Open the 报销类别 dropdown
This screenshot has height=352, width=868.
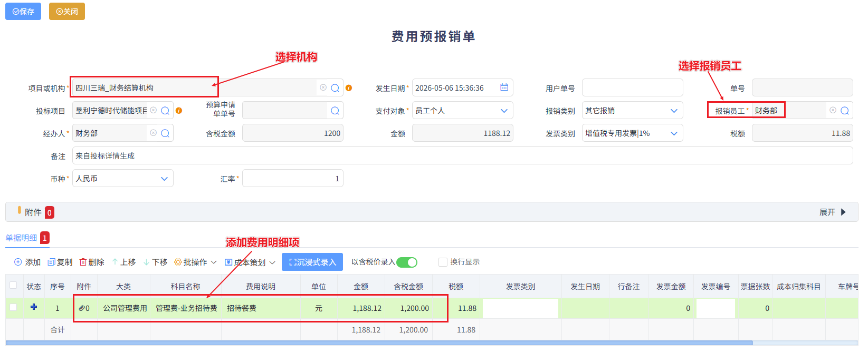tap(632, 111)
